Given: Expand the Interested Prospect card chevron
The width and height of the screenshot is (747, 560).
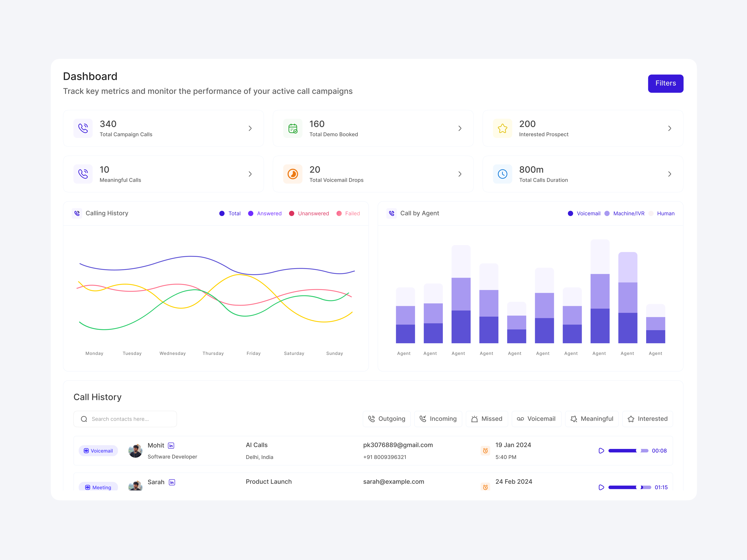Looking at the screenshot, I should point(670,128).
